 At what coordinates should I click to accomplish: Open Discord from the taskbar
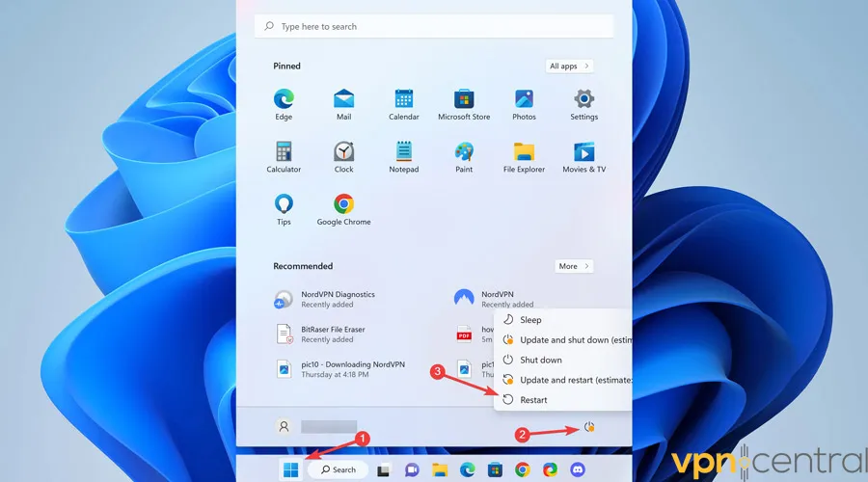[578, 469]
